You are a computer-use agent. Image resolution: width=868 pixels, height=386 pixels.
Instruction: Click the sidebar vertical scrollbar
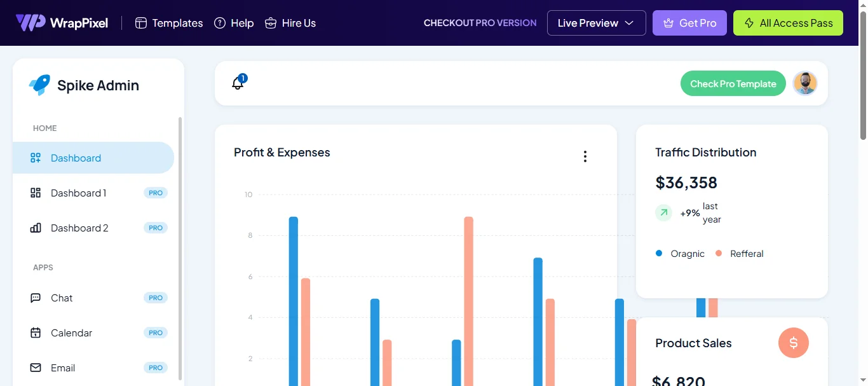(180, 248)
